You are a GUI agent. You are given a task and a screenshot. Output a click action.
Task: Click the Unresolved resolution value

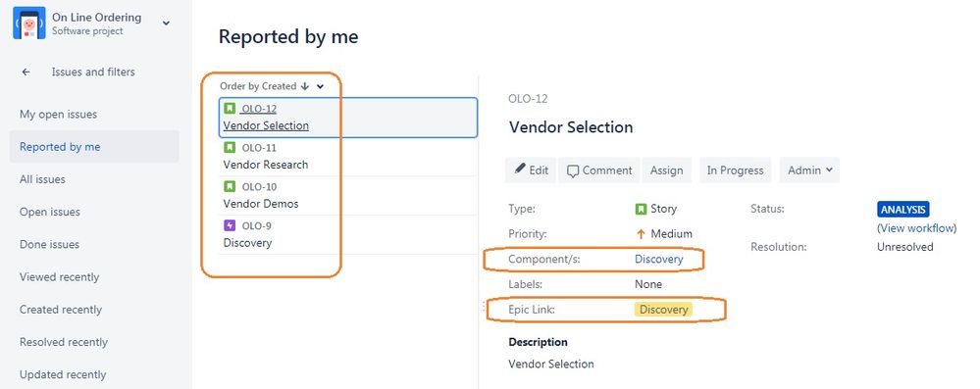905,247
